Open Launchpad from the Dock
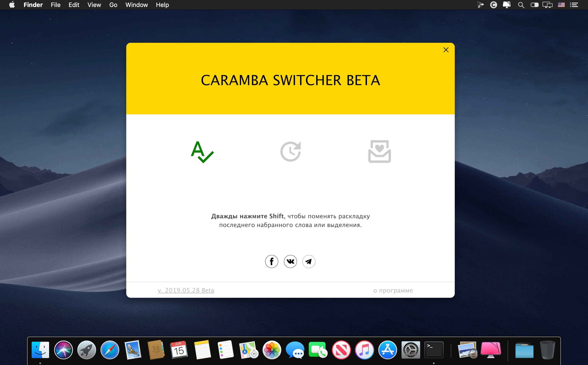The width and height of the screenshot is (588, 365). click(86, 350)
